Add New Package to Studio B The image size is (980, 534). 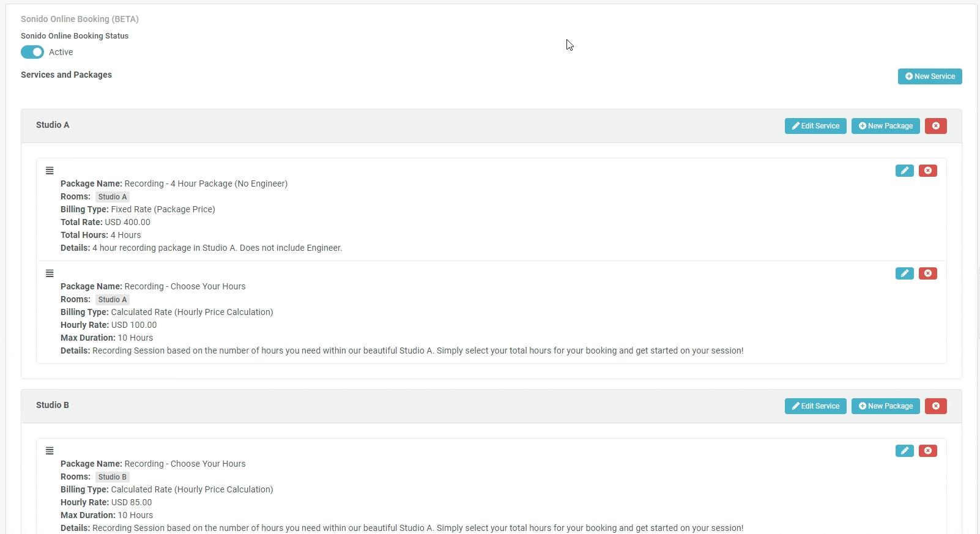click(885, 406)
